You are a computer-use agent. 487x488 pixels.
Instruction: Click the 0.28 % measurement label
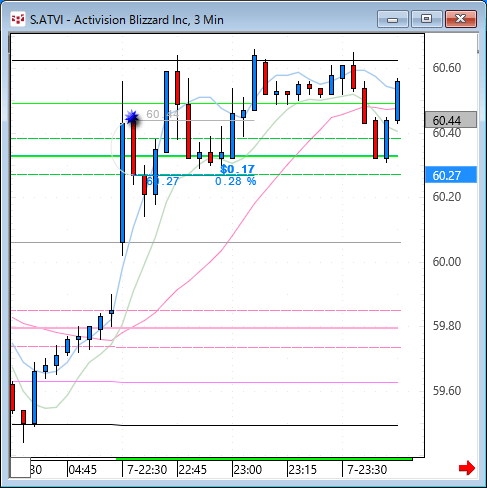(235, 181)
